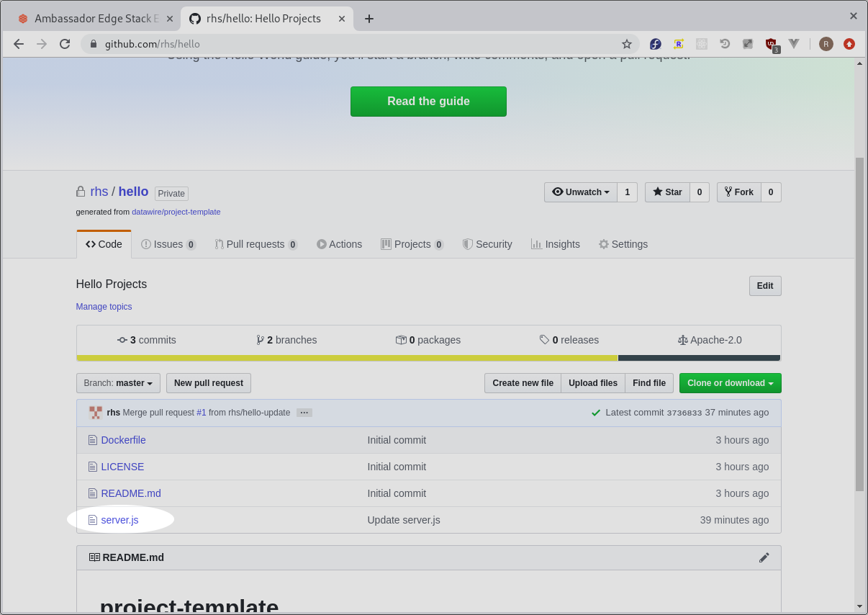Viewport: 868px width, 615px height.
Task: Open latest commit hash 3736833
Action: (684, 413)
